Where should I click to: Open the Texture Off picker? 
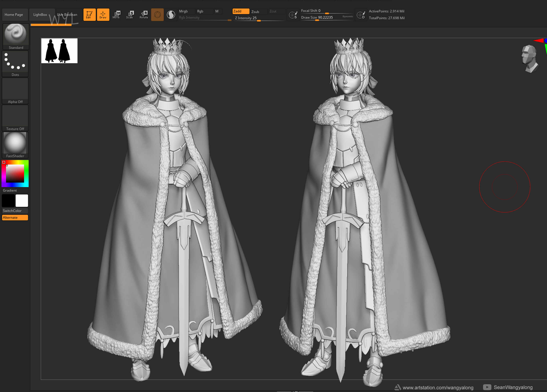pyautogui.click(x=15, y=118)
